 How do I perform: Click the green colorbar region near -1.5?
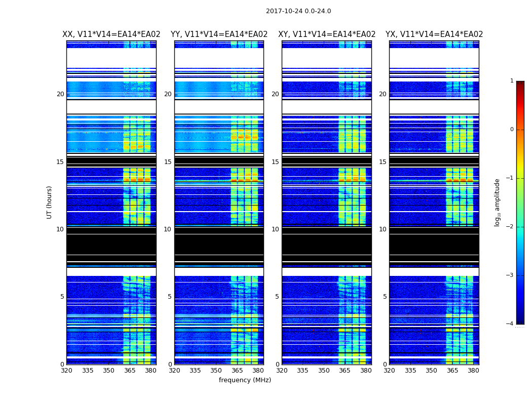[520, 202]
